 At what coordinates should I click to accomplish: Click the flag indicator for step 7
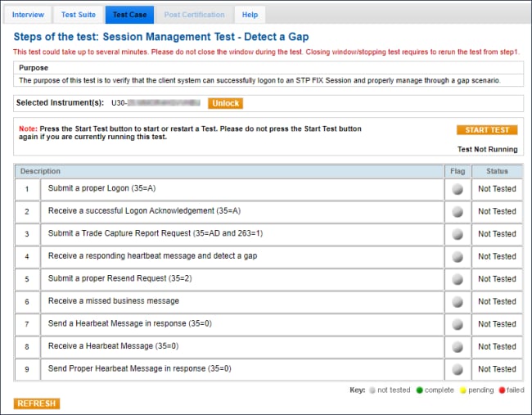[x=457, y=324]
